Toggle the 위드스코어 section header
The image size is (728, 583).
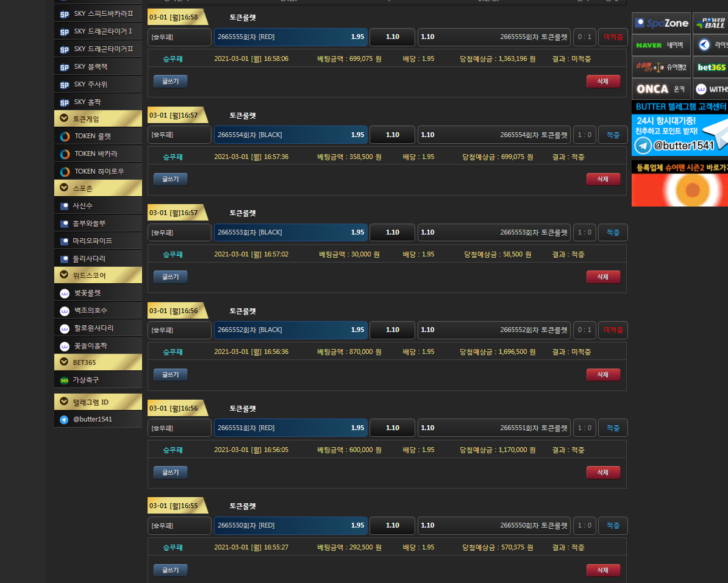coord(98,275)
